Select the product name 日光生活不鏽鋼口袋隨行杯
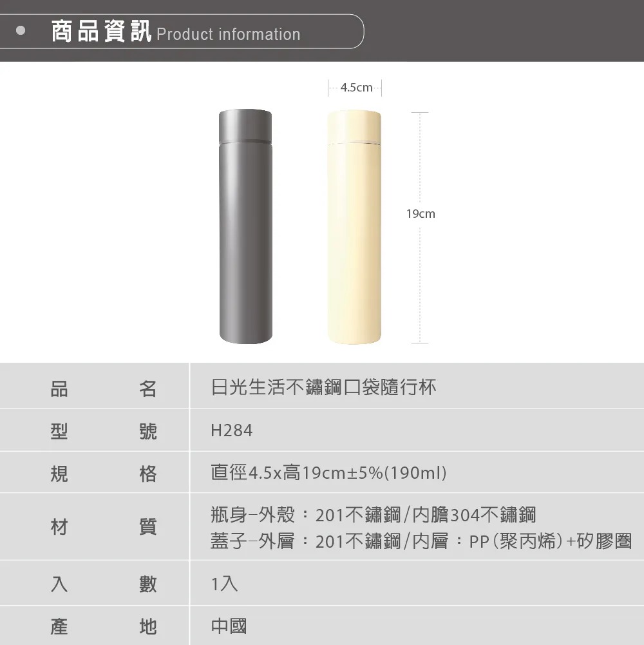This screenshot has width=644, height=645. (323, 387)
